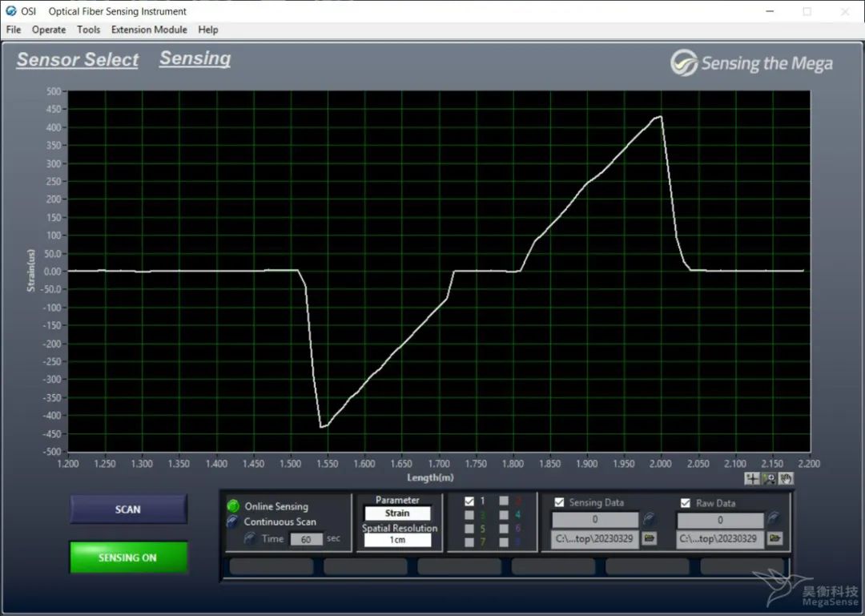Uncheck the Raw Data checkbox
Screen dimensions: 865x616
[685, 503]
